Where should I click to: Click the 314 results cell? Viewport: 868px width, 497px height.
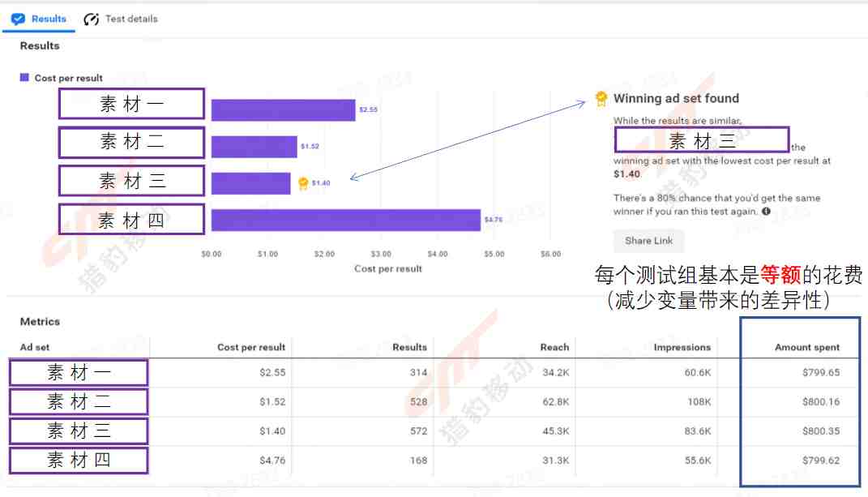(x=418, y=372)
